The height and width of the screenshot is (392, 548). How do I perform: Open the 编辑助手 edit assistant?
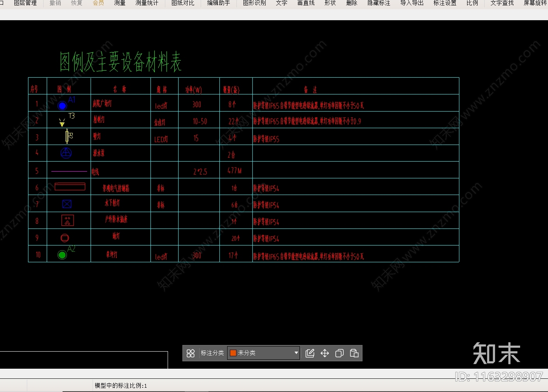click(x=219, y=3)
